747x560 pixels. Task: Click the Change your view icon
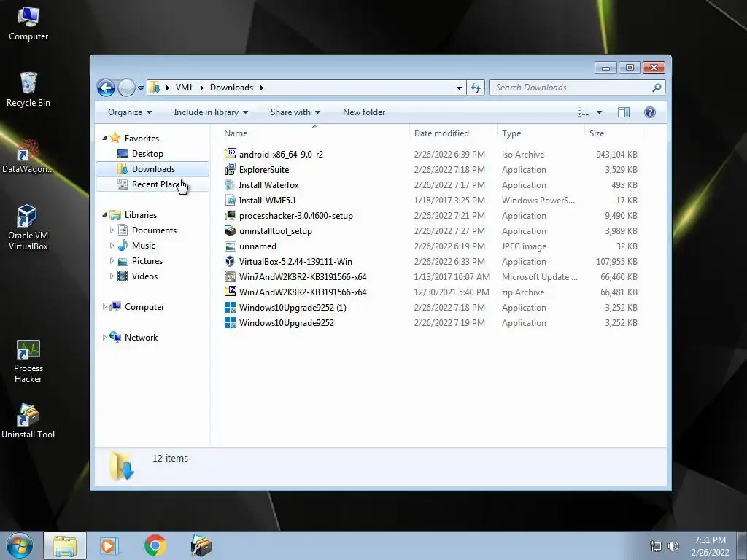tap(584, 112)
